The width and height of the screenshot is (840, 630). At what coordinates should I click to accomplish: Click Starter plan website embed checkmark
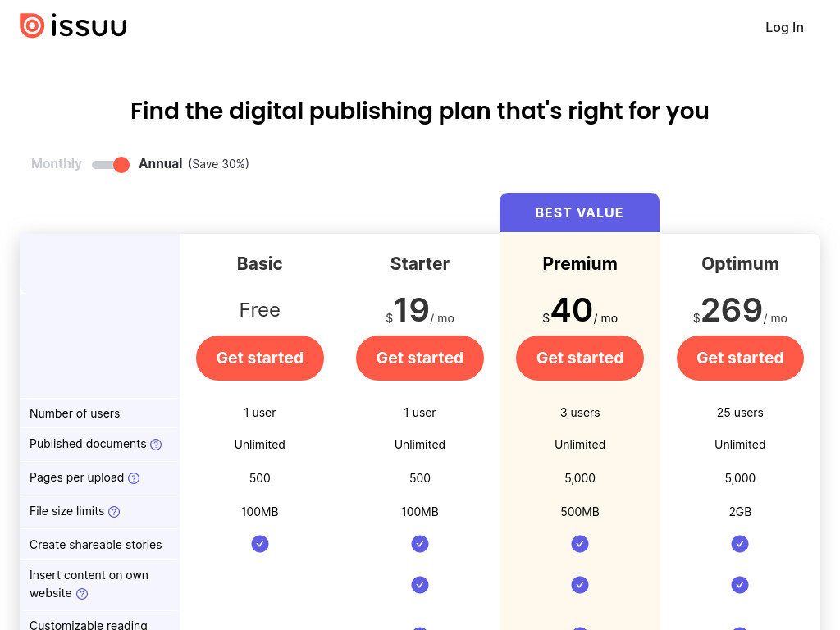(420, 584)
